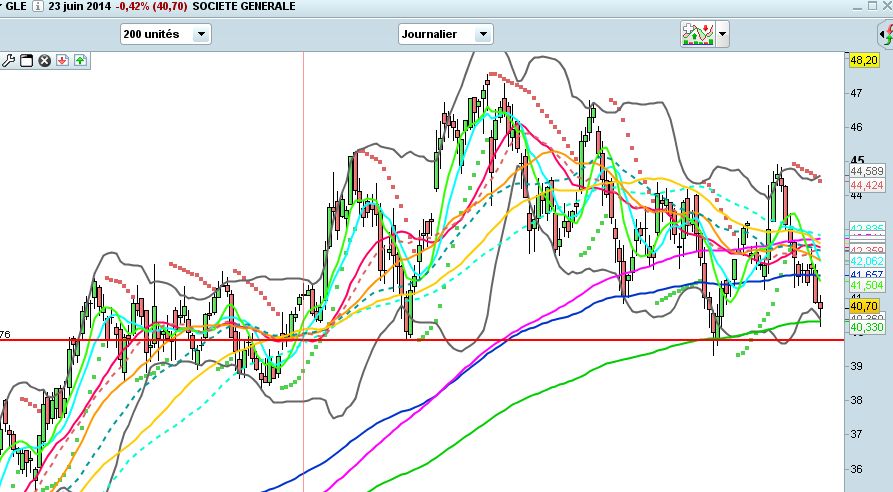Image resolution: width=893 pixels, height=492 pixels.
Task: Click the 47 mark on the price axis
Action: [857, 93]
